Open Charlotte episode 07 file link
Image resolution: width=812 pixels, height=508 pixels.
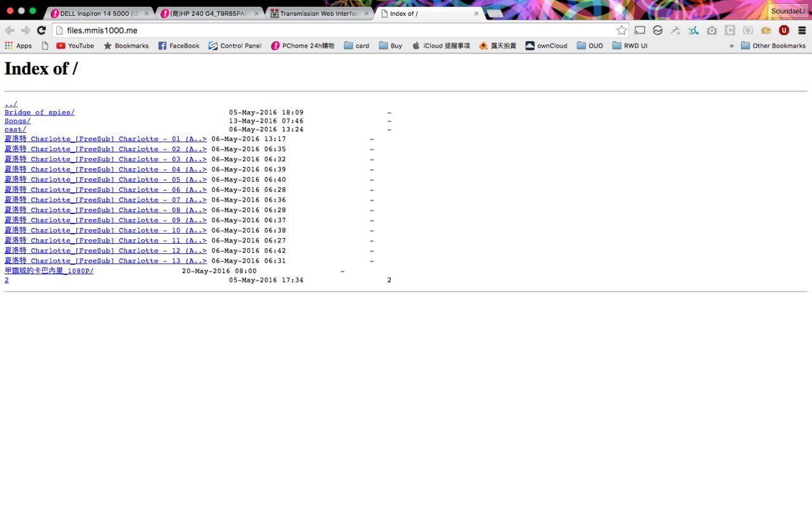tap(105, 200)
